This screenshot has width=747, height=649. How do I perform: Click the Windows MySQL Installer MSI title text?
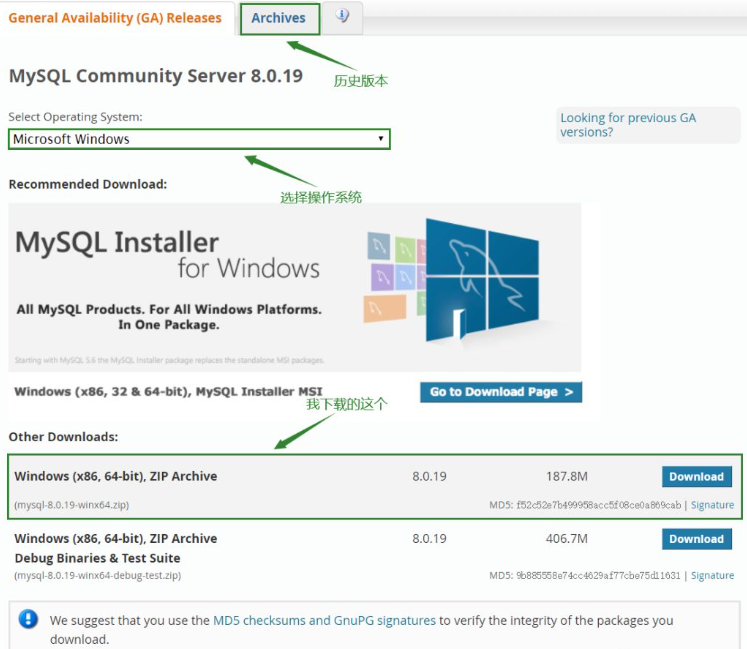pos(168,392)
